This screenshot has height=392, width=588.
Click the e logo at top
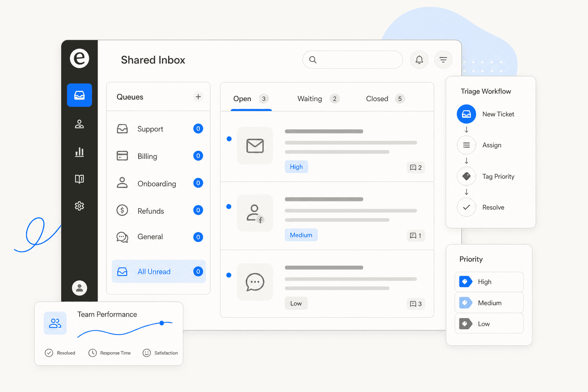[x=79, y=59]
